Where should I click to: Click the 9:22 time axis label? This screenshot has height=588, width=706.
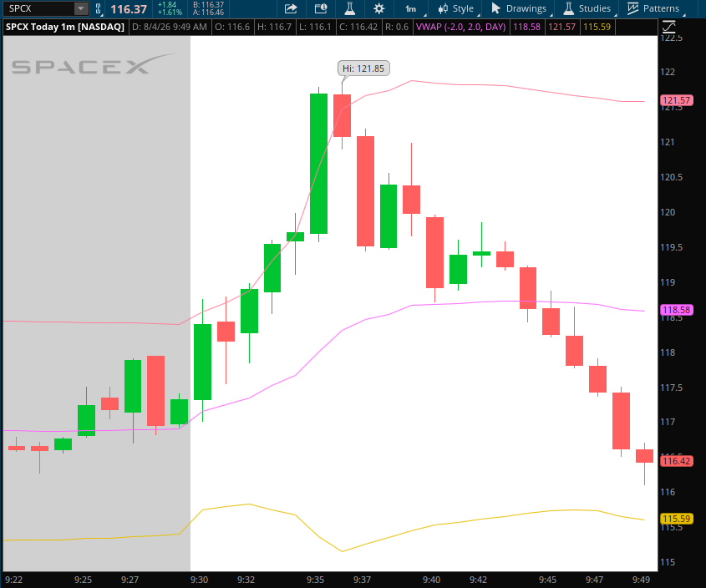point(13,580)
